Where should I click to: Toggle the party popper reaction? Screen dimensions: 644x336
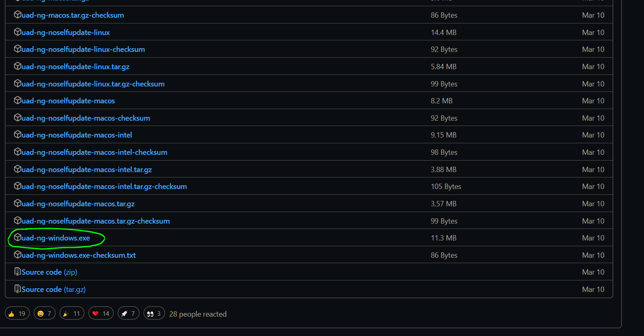click(x=72, y=314)
